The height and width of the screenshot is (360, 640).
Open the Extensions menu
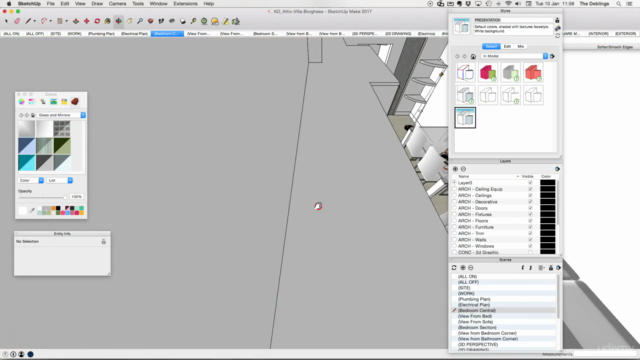click(x=185, y=4)
